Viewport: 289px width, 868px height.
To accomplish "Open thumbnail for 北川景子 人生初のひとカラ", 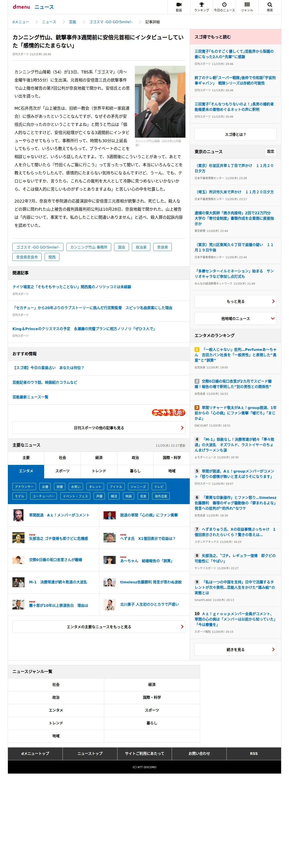I will (109, 605).
